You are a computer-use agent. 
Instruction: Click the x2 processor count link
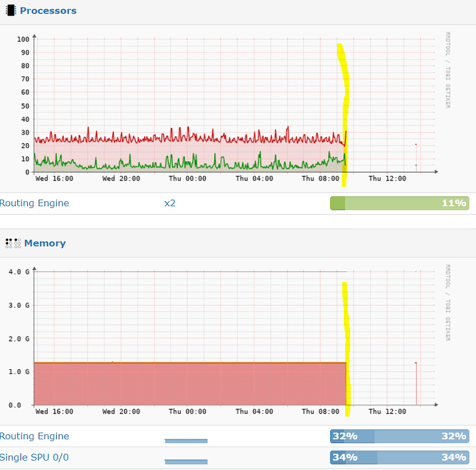[x=170, y=203]
